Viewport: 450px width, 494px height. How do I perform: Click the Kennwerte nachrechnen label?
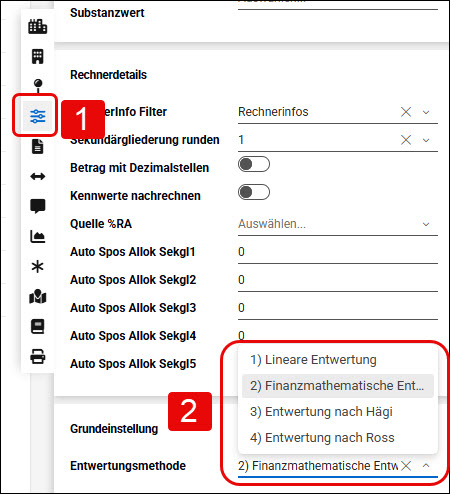pyautogui.click(x=135, y=196)
